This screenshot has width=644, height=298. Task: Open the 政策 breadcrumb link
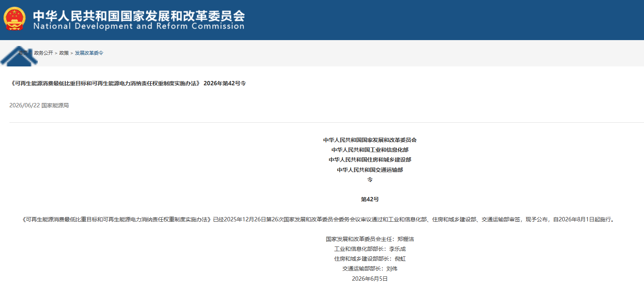pyautogui.click(x=64, y=53)
